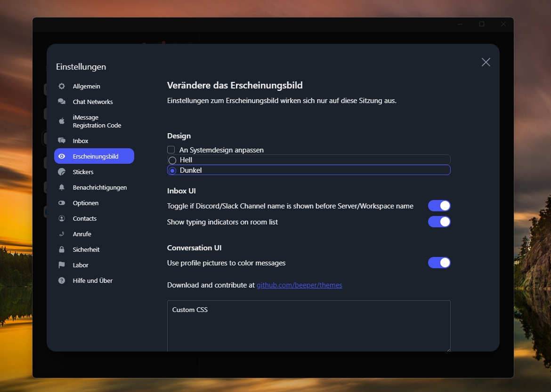The height and width of the screenshot is (392, 551).
Task: Click into the Custom CSS text area
Action: [x=308, y=326]
